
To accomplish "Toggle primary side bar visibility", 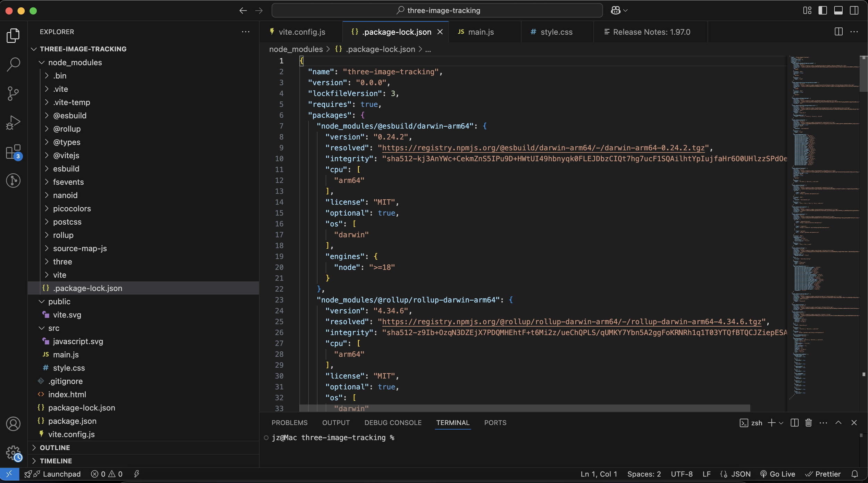I will click(x=823, y=10).
